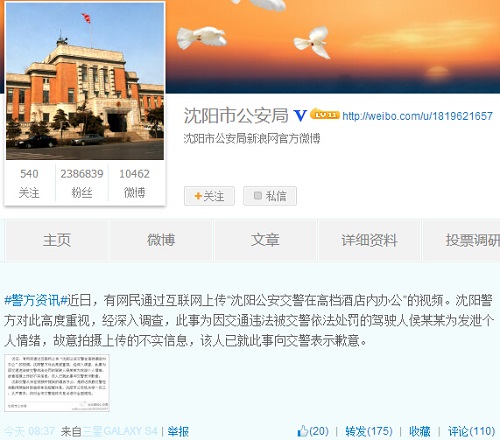Open 评论(110) comments
The image size is (500, 440).
(x=471, y=431)
